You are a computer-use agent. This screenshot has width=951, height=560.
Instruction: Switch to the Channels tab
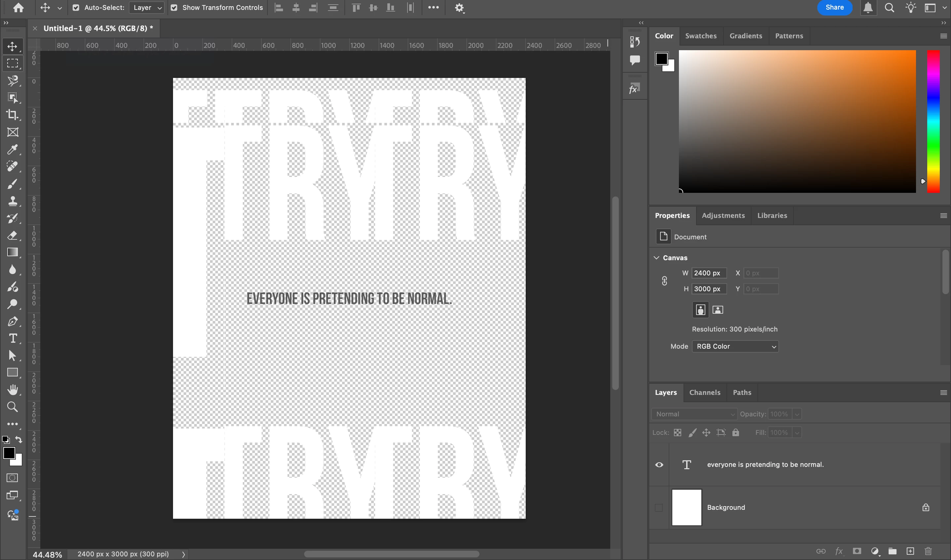coord(705,393)
